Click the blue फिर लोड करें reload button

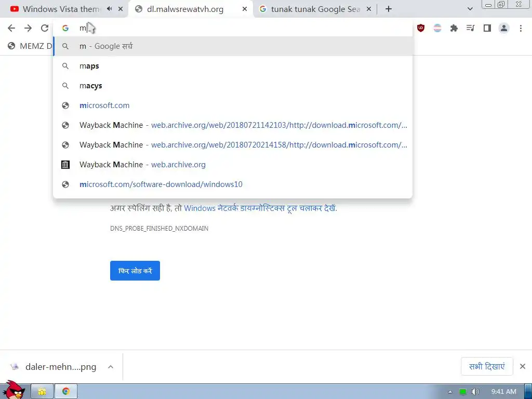pyautogui.click(x=135, y=271)
